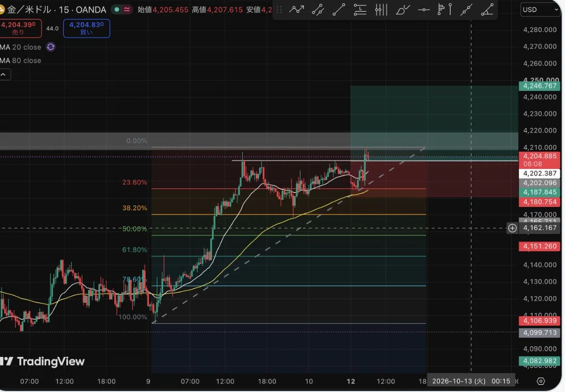Select the Fib retracement levels tool
The image size is (565, 392).
pyautogui.click(x=359, y=10)
